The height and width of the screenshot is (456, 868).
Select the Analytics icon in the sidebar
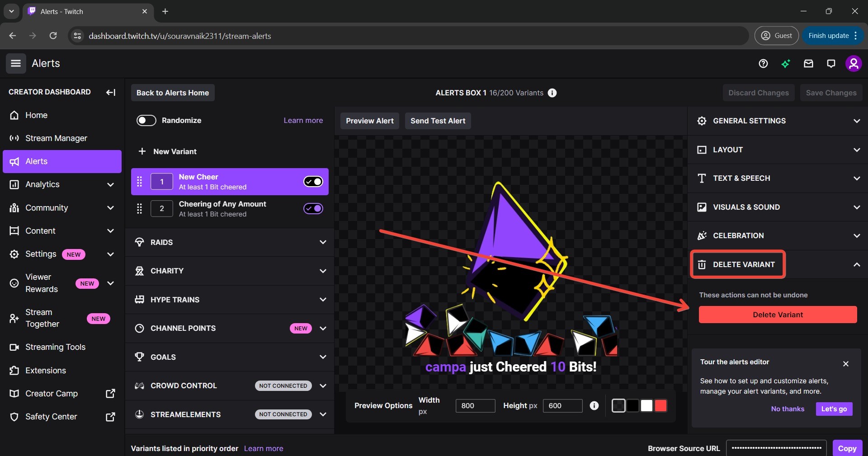coord(15,185)
